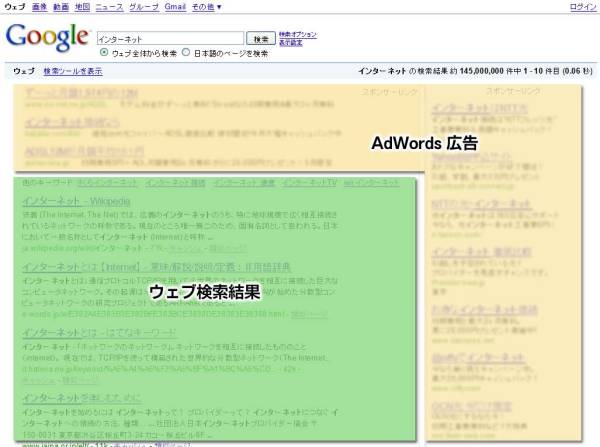Click the ウェブ tab label in top navigation
This screenshot has width=600, height=447.
[15, 7]
